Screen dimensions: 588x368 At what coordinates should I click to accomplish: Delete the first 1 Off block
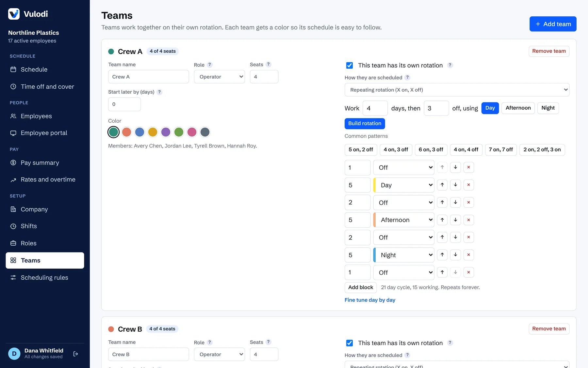coord(468,167)
